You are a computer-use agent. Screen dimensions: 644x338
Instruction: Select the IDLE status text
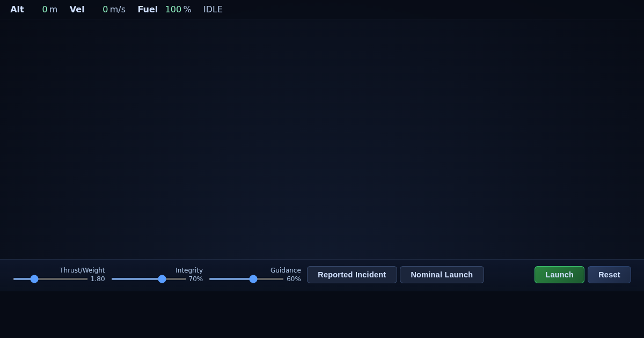(x=213, y=10)
